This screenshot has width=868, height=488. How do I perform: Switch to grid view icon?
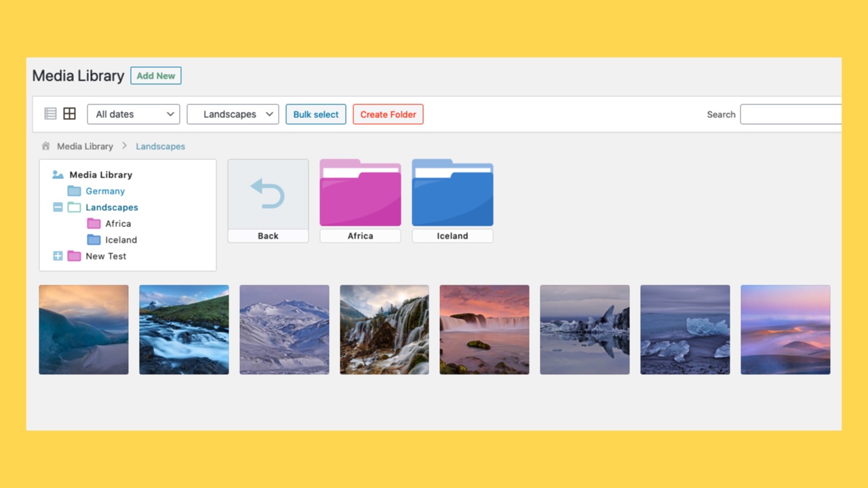(69, 114)
